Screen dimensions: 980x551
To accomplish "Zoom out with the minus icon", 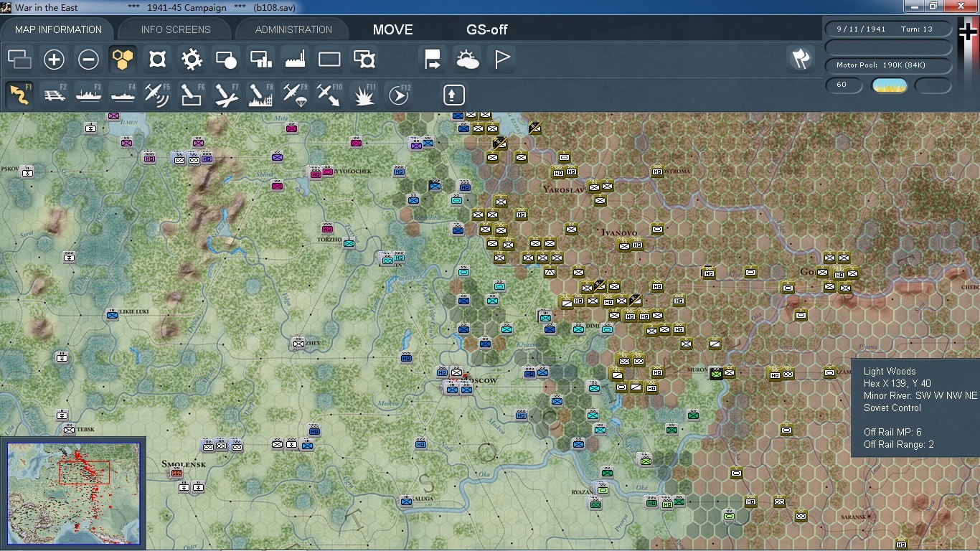I will [x=88, y=59].
